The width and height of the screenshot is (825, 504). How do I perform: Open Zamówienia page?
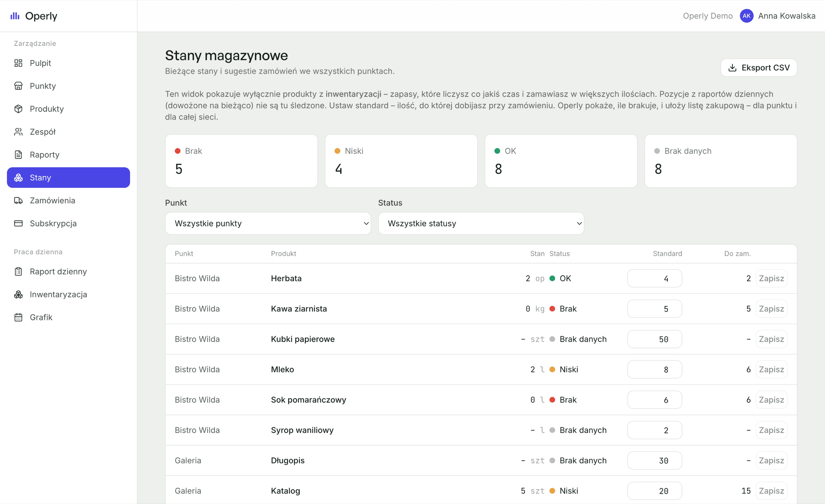[69, 200]
